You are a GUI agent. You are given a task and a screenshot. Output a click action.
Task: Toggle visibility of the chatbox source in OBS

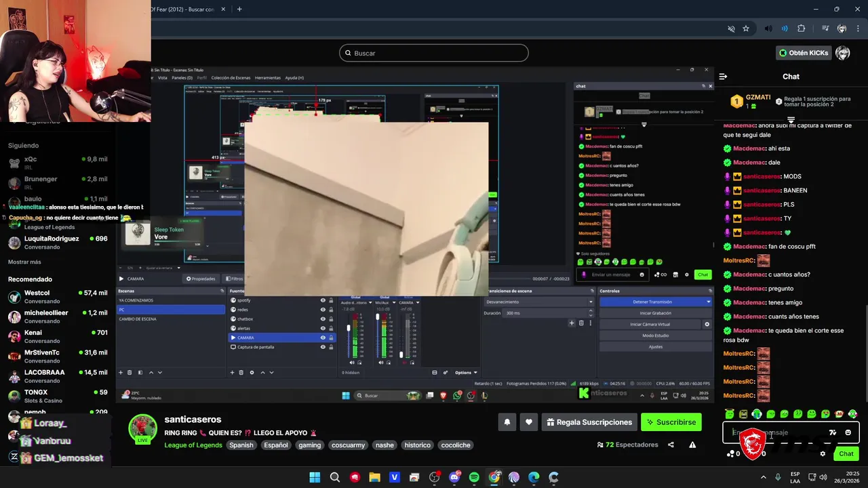pyautogui.click(x=323, y=319)
